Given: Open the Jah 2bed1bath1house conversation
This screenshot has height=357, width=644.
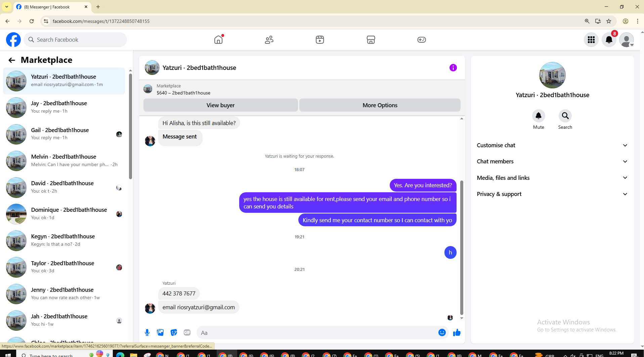Looking at the screenshot, I should 64,320.
